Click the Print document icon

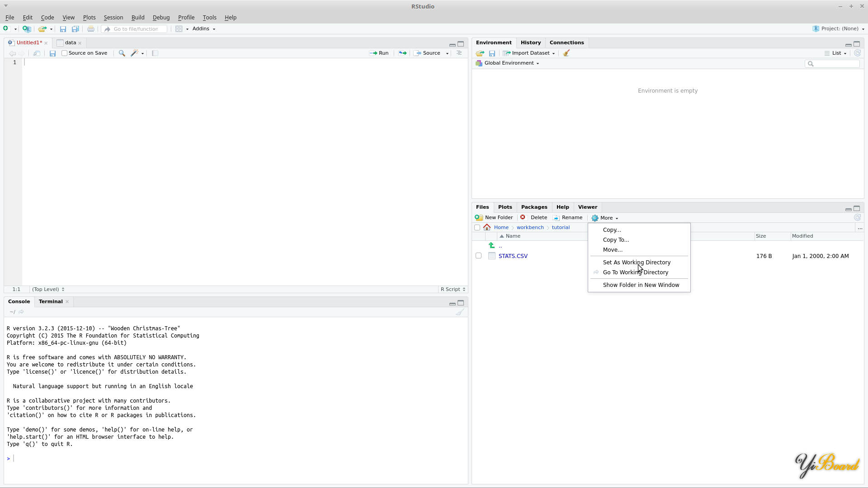[91, 29]
